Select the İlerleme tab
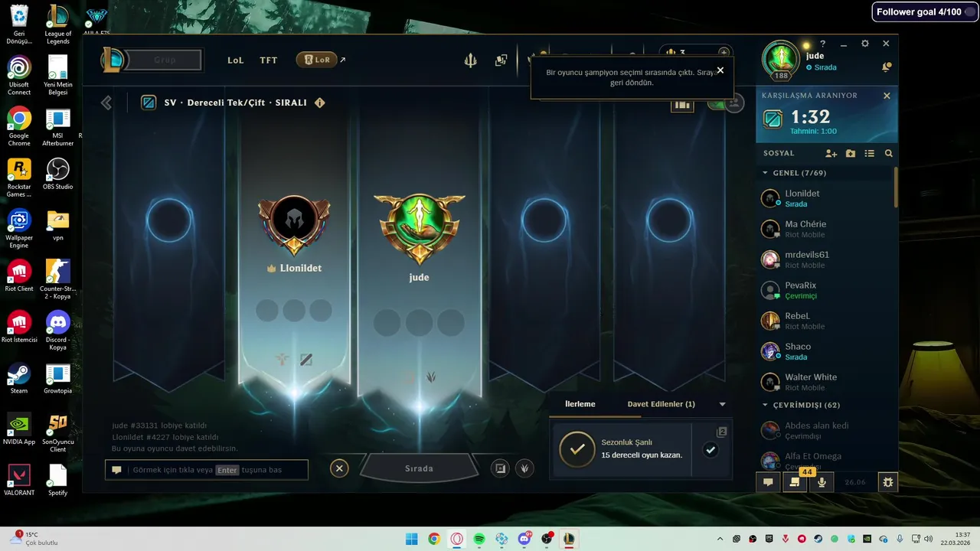Viewport: 980px width, 551px height. tap(580, 404)
